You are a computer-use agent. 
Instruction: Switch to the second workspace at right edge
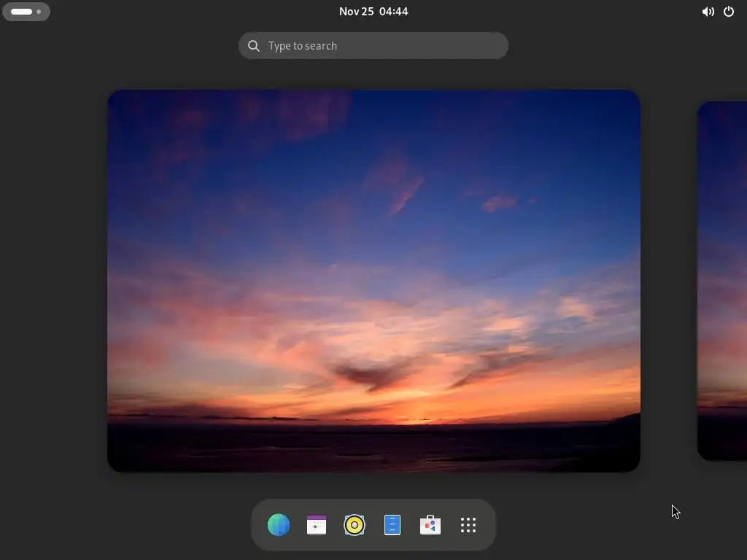(722, 281)
